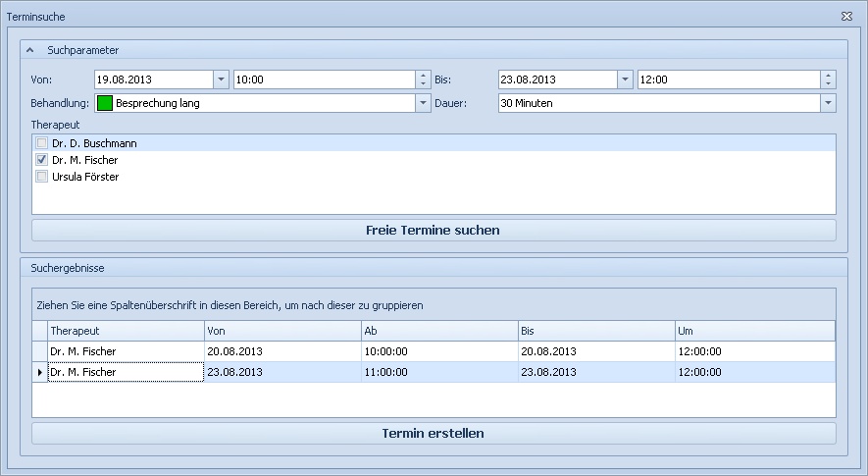Click the Bis time field showing 12:00
The height and width of the screenshot is (476, 868).
(x=728, y=79)
